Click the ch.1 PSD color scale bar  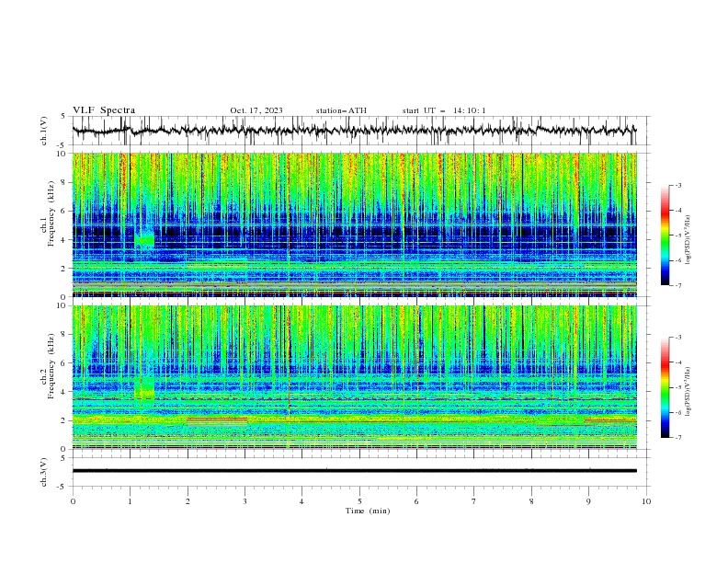(665, 235)
